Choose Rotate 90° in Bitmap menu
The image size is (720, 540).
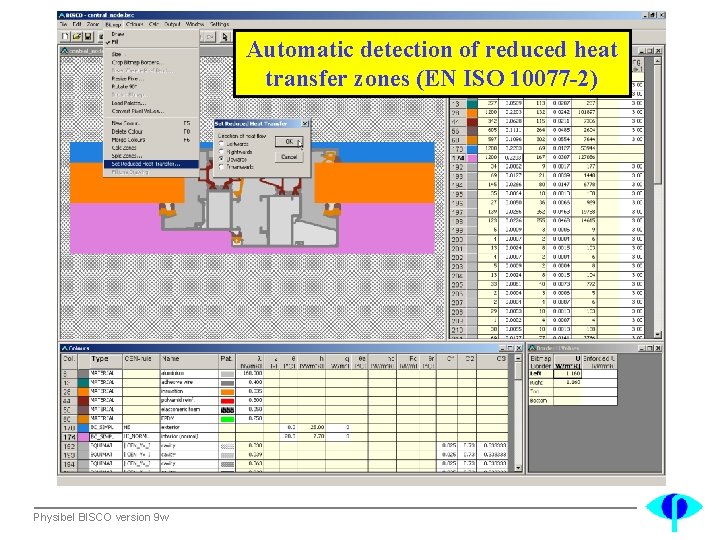152,86
